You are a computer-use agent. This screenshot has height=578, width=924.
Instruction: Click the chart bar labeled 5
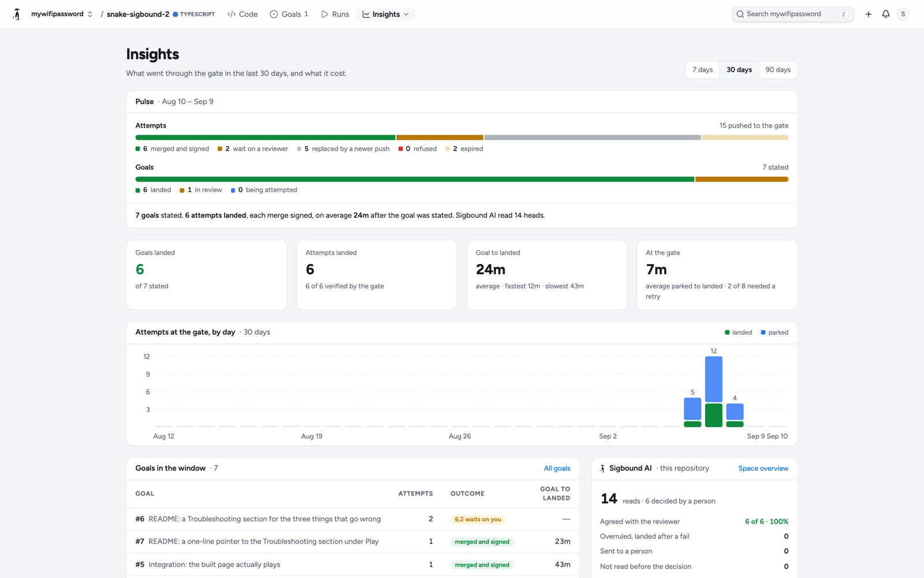(x=692, y=412)
